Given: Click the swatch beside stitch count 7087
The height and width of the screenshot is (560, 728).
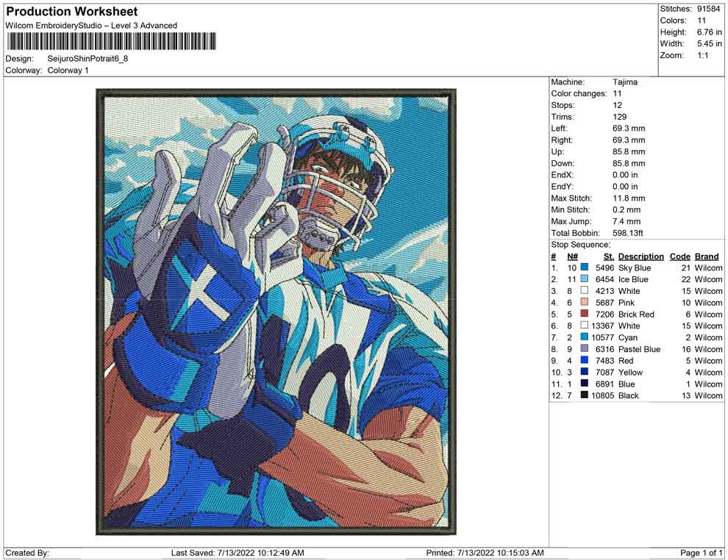Looking at the screenshot, I should pos(585,372).
